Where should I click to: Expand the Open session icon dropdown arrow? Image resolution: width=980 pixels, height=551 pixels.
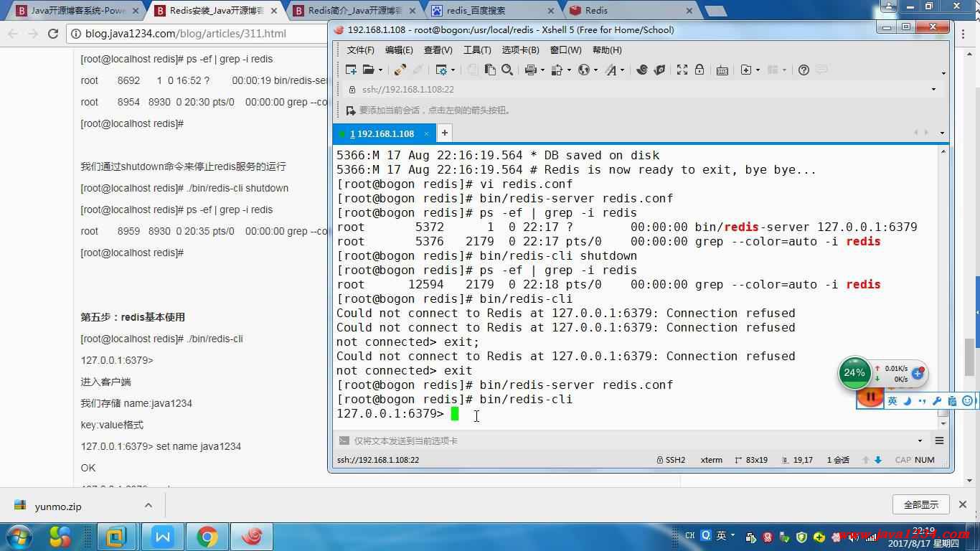[380, 70]
